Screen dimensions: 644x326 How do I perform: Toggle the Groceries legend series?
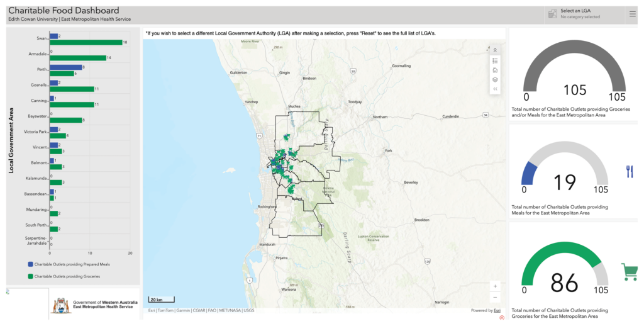[x=64, y=276]
